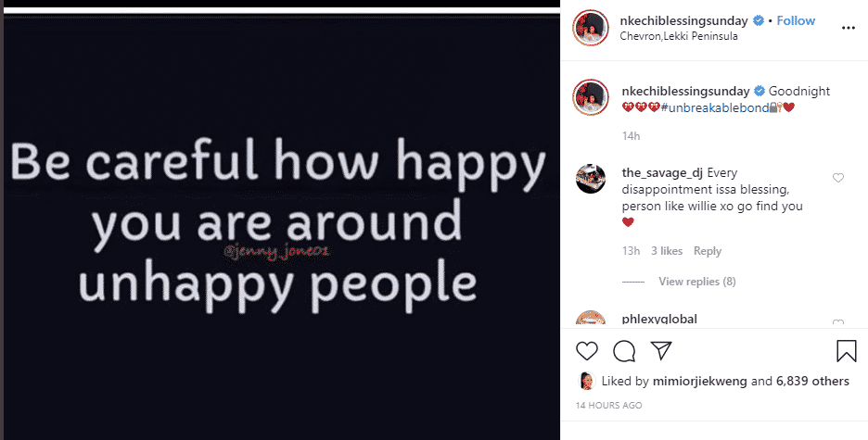Image resolution: width=868 pixels, height=440 pixels.
Task: Expand View replies (8)
Action: pyautogui.click(x=696, y=282)
